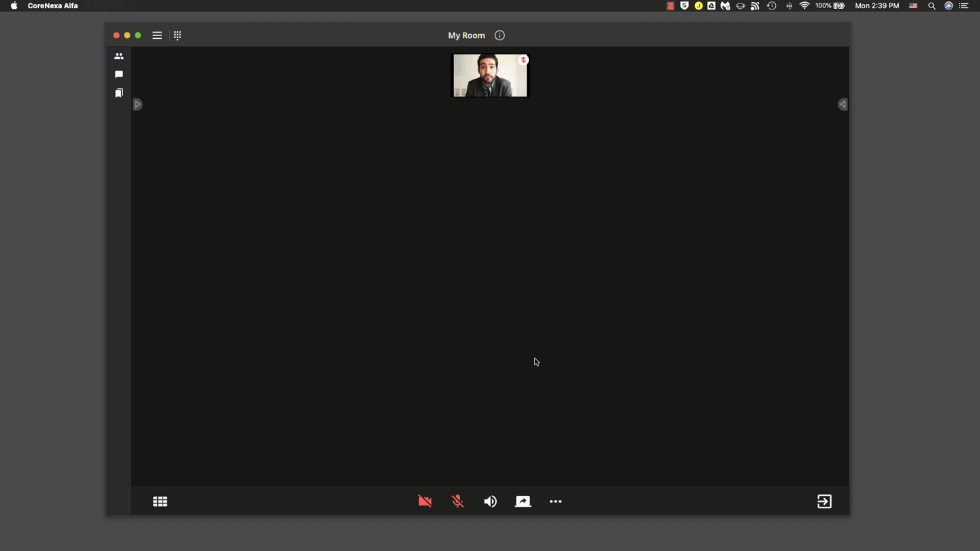Open more options ellipsis menu
980x551 pixels.
(x=555, y=501)
